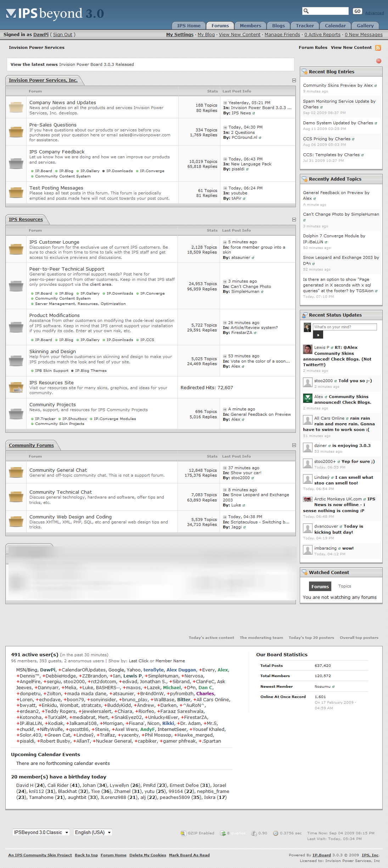This screenshot has height=868, width=388.
Task: Open Forum Rules link
Action: (313, 47)
